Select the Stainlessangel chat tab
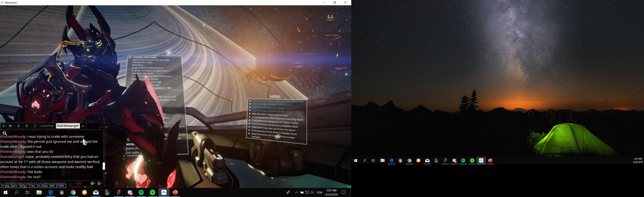 [x=67, y=126]
